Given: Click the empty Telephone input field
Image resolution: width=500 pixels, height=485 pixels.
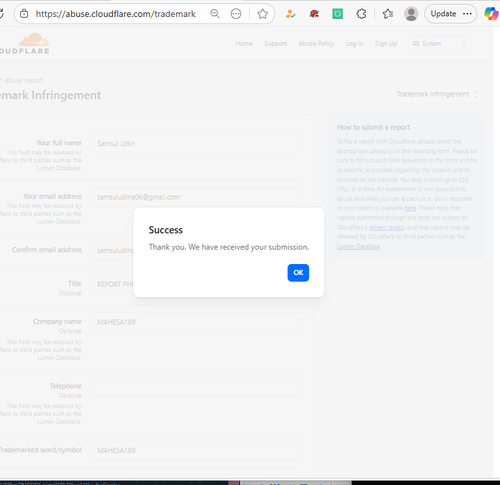Looking at the screenshot, I should tap(196, 386).
